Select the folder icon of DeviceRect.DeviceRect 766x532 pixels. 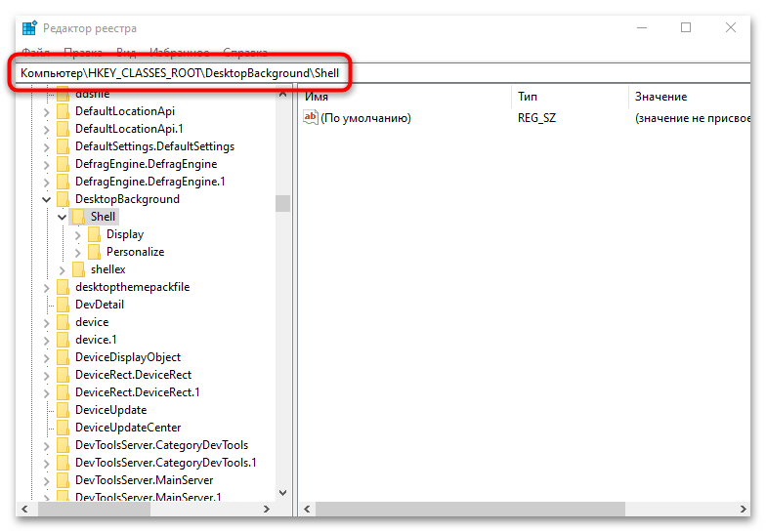[x=63, y=375]
